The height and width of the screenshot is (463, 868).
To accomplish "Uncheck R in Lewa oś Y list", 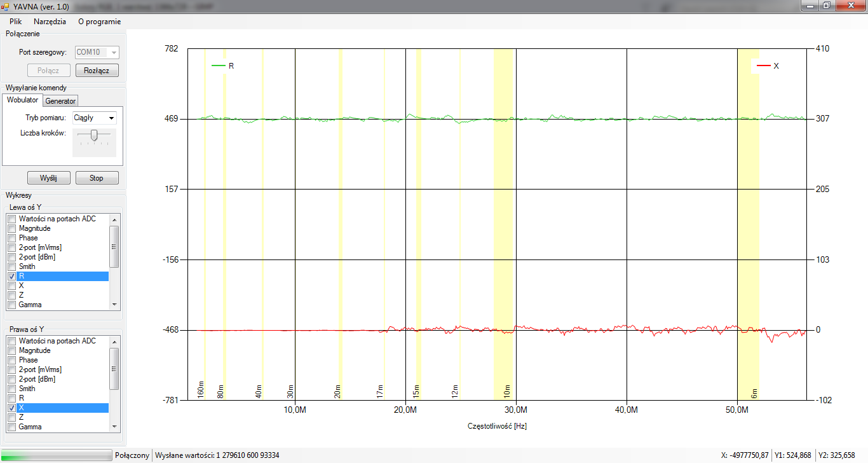I will point(11,277).
